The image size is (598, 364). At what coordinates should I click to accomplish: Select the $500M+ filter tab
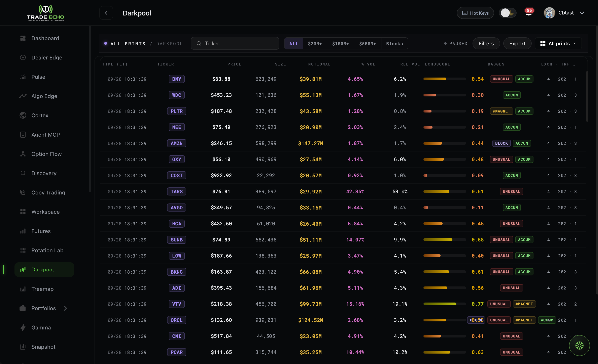pyautogui.click(x=367, y=43)
